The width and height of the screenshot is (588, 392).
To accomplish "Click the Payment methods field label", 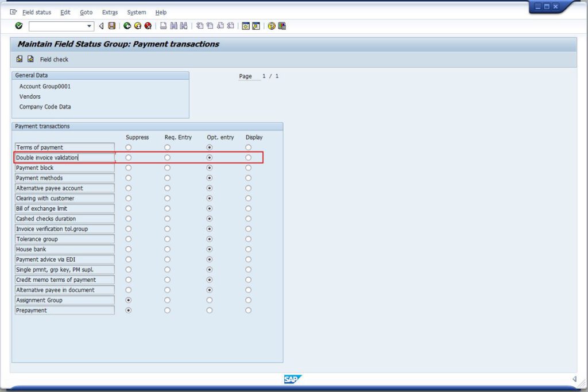I will coord(64,178).
